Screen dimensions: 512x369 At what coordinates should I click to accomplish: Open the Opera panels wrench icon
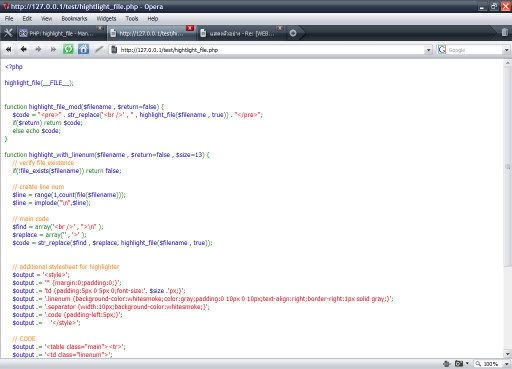[x=8, y=33]
